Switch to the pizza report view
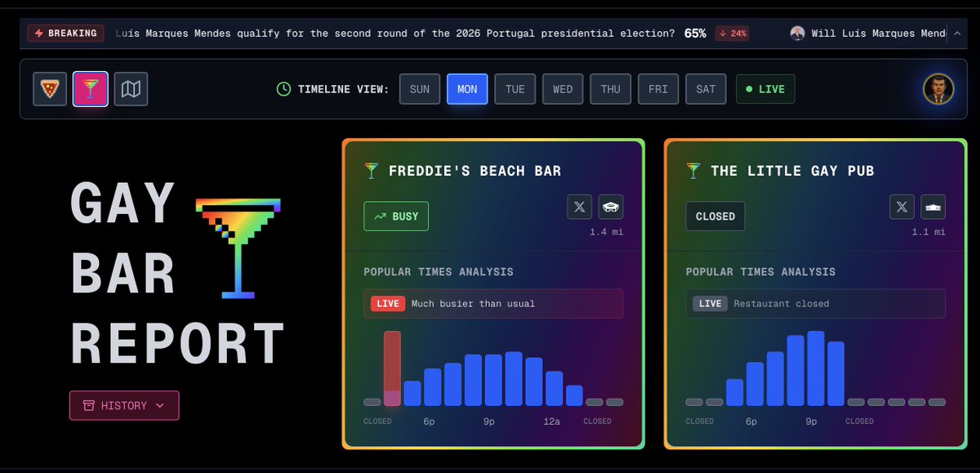 (49, 89)
